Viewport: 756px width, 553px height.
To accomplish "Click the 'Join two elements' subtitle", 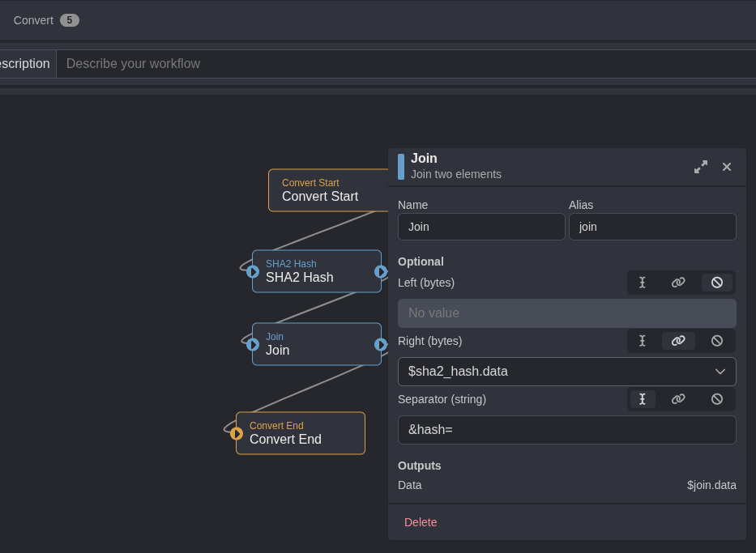I will click(x=456, y=174).
